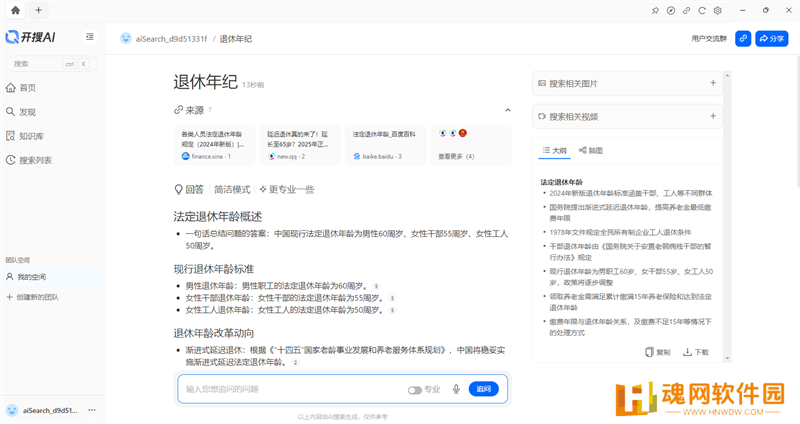Click the 分享 share button
Viewport: 800px width, 424px height.
point(771,38)
